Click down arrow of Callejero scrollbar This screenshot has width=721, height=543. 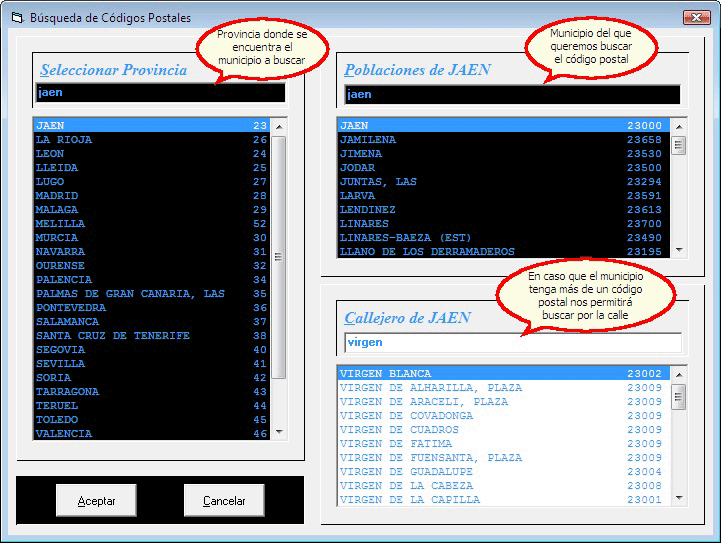[x=679, y=498]
